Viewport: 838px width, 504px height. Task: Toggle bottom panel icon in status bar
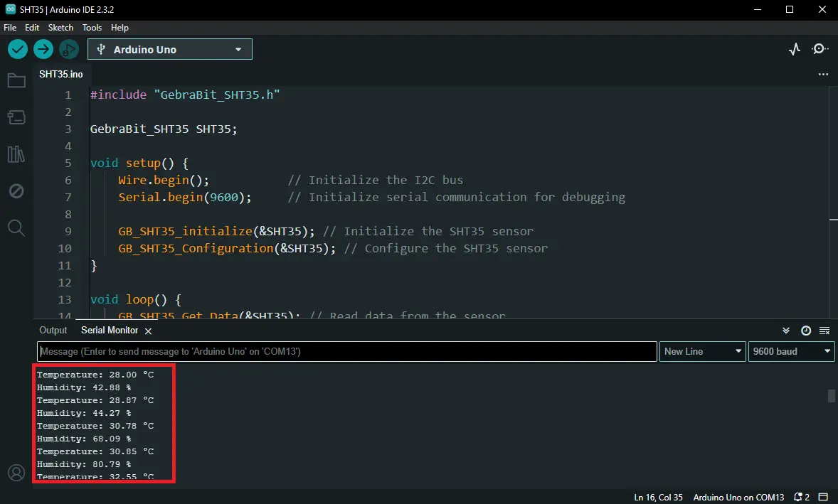tap(824, 497)
